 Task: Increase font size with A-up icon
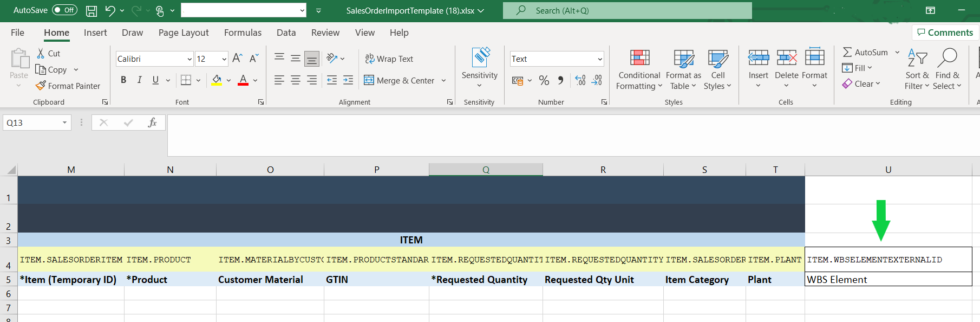(x=237, y=59)
